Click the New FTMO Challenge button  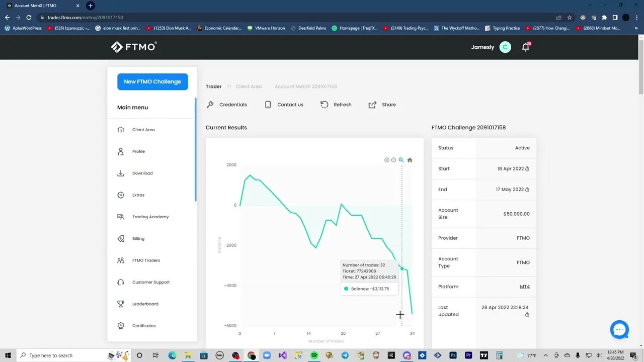tap(152, 81)
